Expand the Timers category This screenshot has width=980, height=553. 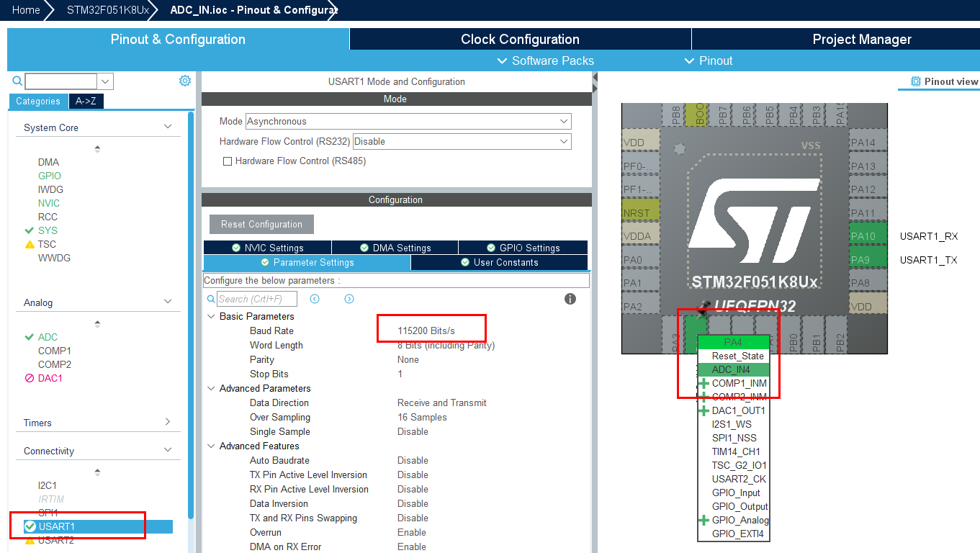pyautogui.click(x=168, y=422)
